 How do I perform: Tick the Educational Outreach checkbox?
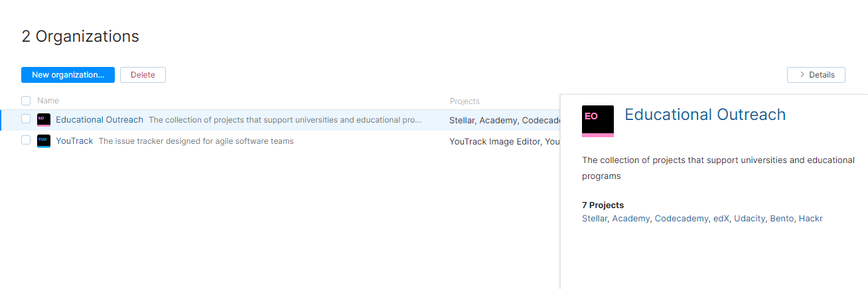(x=26, y=119)
